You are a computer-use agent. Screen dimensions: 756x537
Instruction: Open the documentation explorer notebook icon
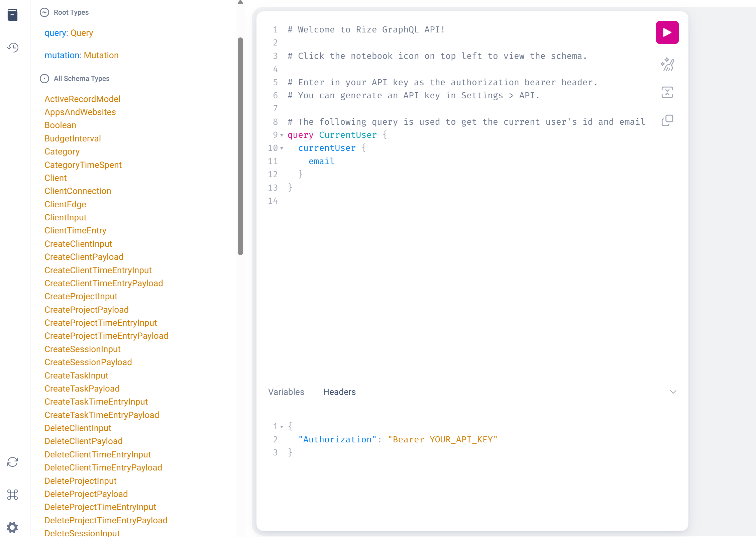coord(12,15)
